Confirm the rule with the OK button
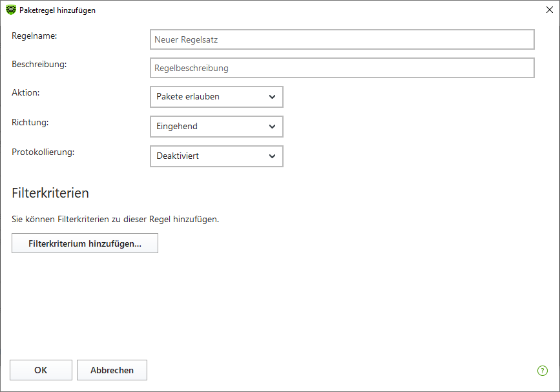Screen dimensions: 560x392 [41, 370]
